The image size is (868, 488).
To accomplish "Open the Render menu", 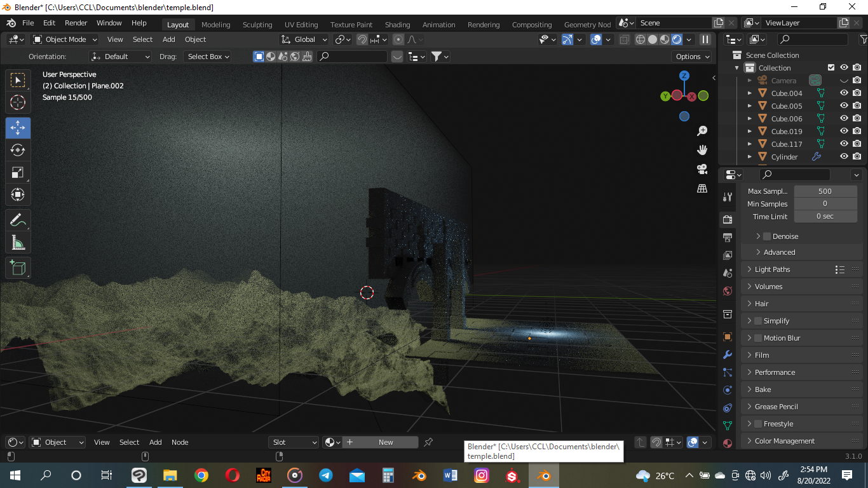I will tap(76, 23).
